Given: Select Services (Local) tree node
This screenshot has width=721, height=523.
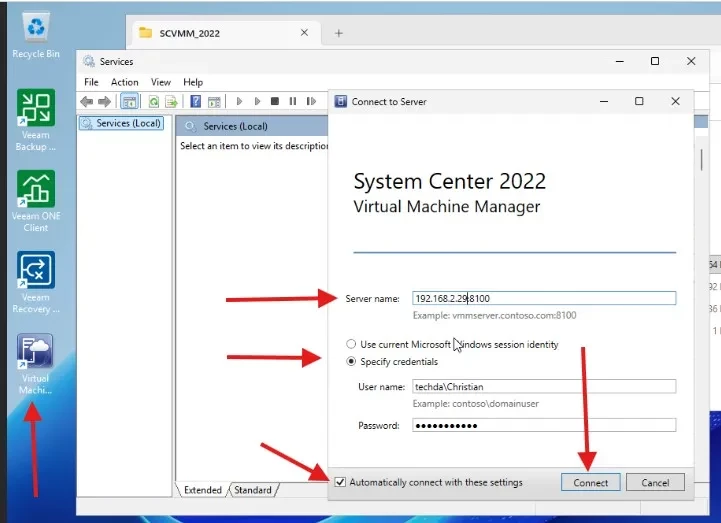Looking at the screenshot, I should 122,123.
